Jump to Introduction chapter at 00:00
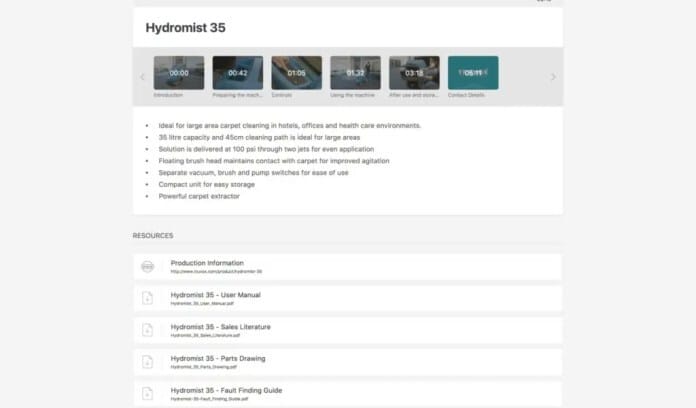 coord(179,73)
